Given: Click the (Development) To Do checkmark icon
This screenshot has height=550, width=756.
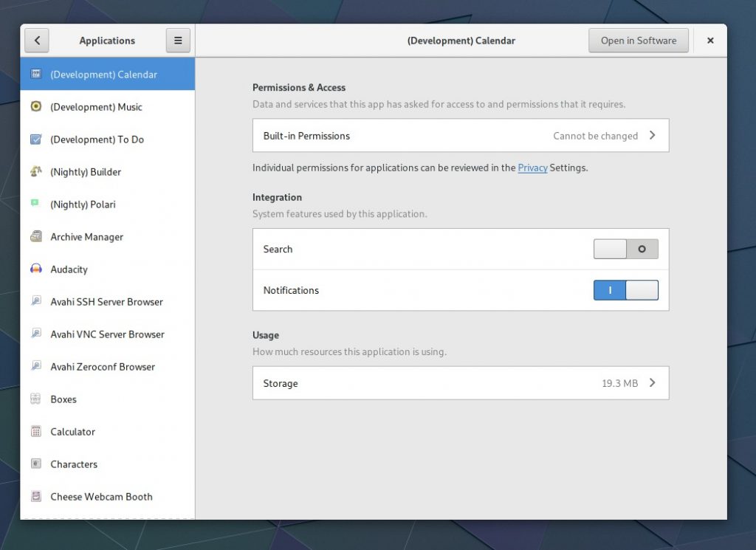Looking at the screenshot, I should pyautogui.click(x=35, y=140).
